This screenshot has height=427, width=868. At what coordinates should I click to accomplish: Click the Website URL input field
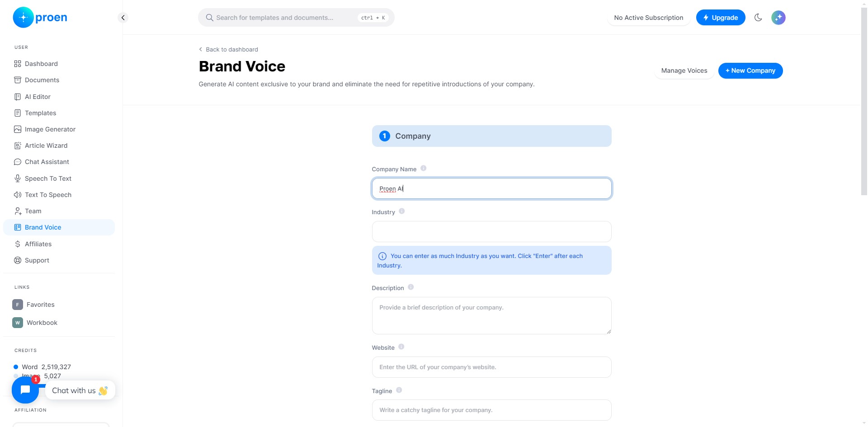coord(491,367)
